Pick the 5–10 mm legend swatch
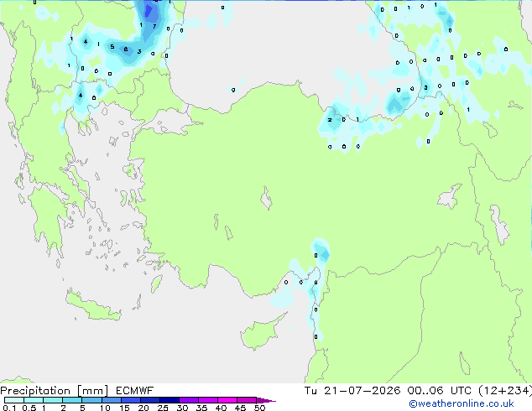Screen dimensions: 532x411 (x=91, y=400)
